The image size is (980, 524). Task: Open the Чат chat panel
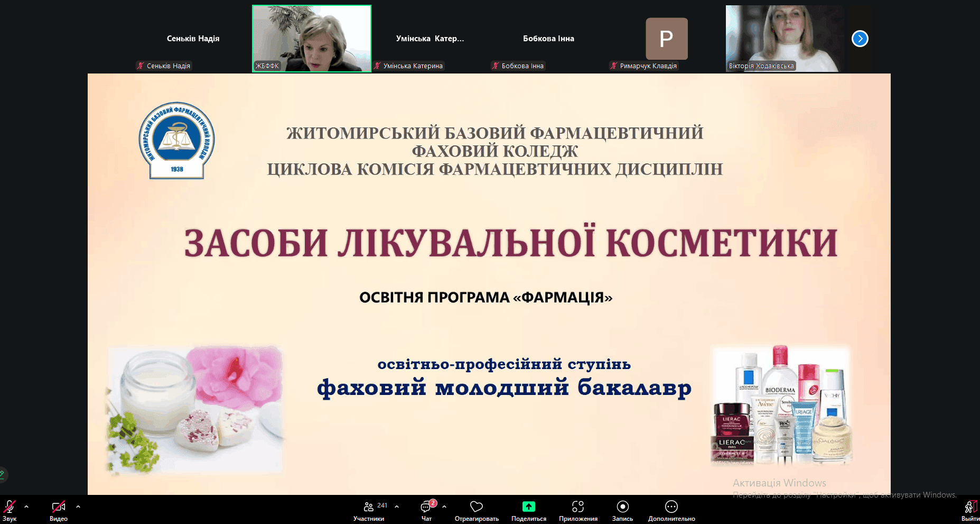(426, 511)
